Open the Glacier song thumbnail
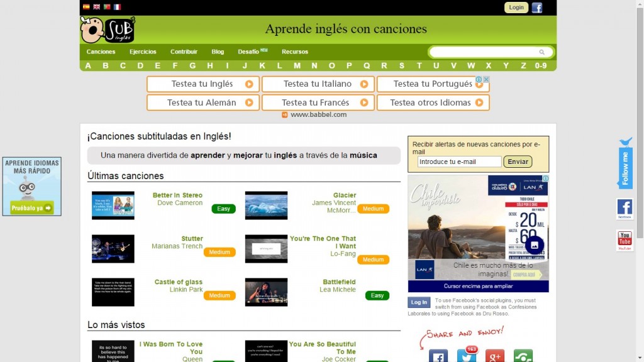 point(266,206)
